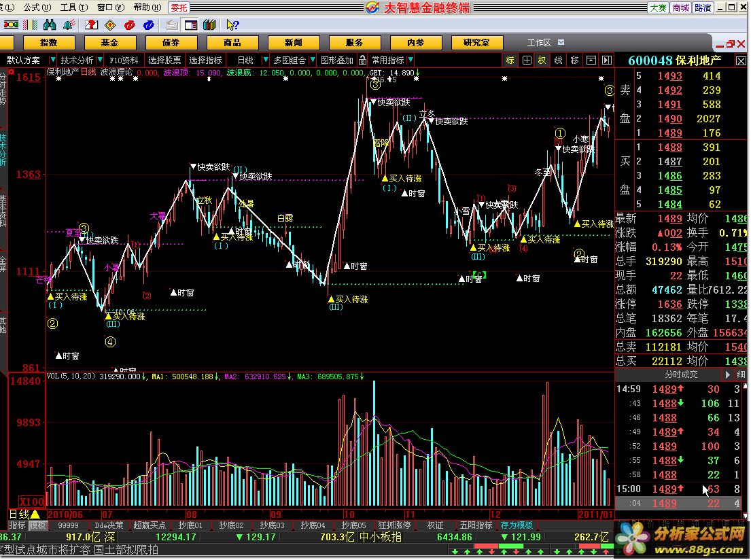Viewport: 751px width, 560px height.
Task: Open the 债券 yellow tab
Action: (x=171, y=43)
